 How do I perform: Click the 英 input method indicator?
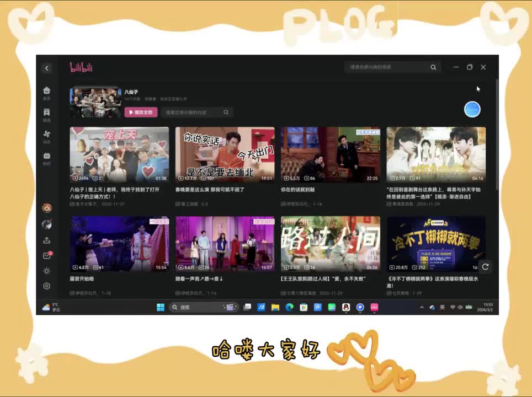click(x=442, y=307)
